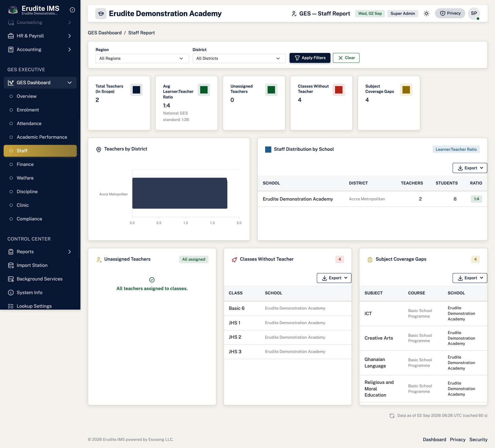
Task: Open the Attendance menu item
Action: (x=40, y=124)
